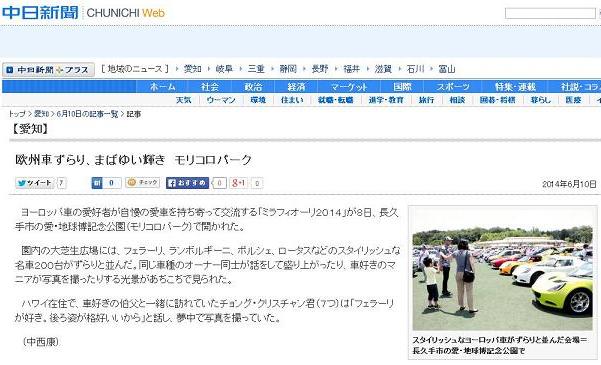Image resolution: width=601 pixels, height=365 pixels.
Task: Click the 愛知 breadcrumb link
Action: coord(41,114)
